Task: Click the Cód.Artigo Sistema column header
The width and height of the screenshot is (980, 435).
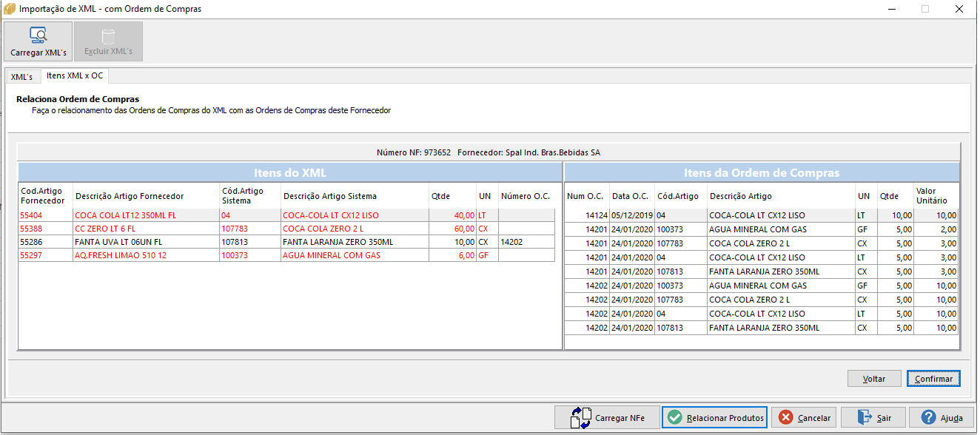Action: tap(250, 196)
